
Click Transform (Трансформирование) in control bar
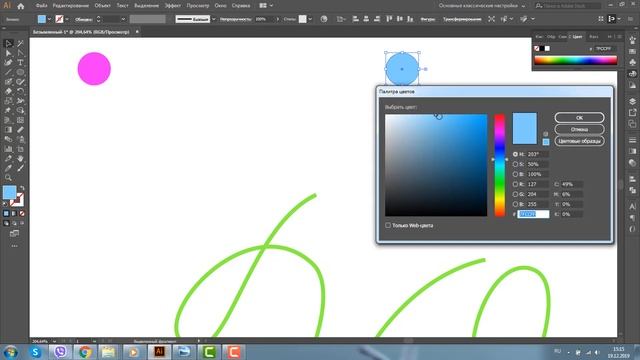tap(462, 19)
